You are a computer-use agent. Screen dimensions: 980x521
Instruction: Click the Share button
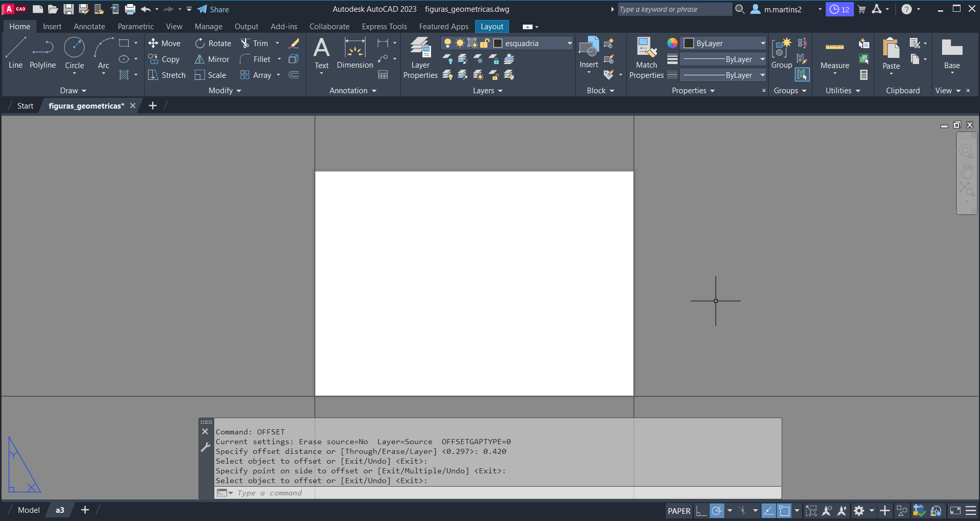213,9
